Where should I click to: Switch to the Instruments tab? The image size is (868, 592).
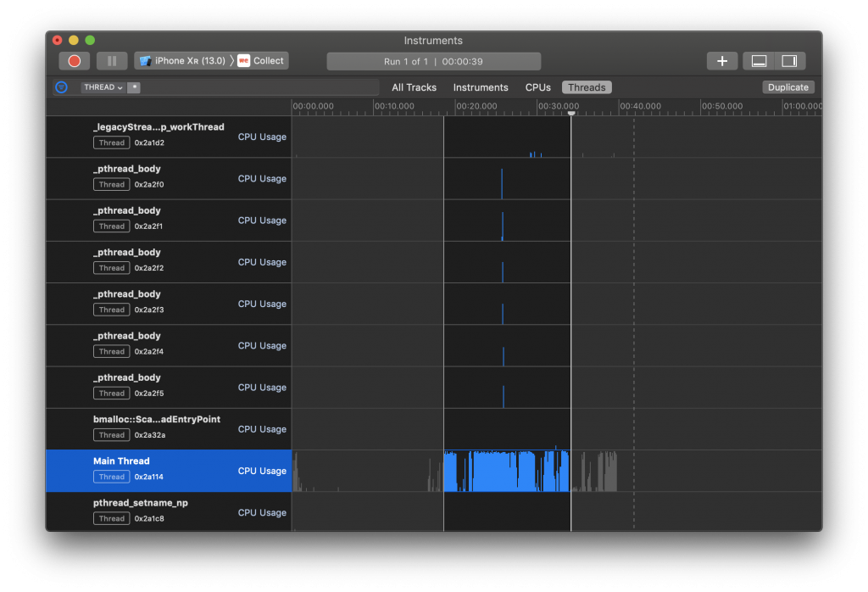point(481,87)
